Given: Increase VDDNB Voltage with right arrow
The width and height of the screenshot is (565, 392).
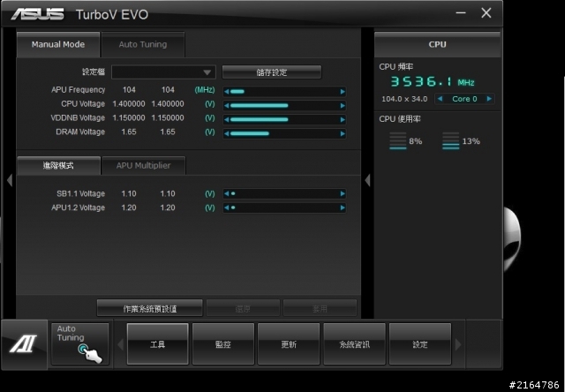Looking at the screenshot, I should click(x=343, y=119).
